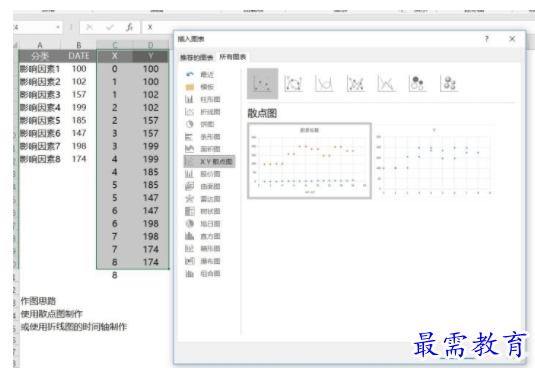The height and width of the screenshot is (376, 535).
Task: Select X Y 散点图 scatter category
Action: (x=209, y=161)
